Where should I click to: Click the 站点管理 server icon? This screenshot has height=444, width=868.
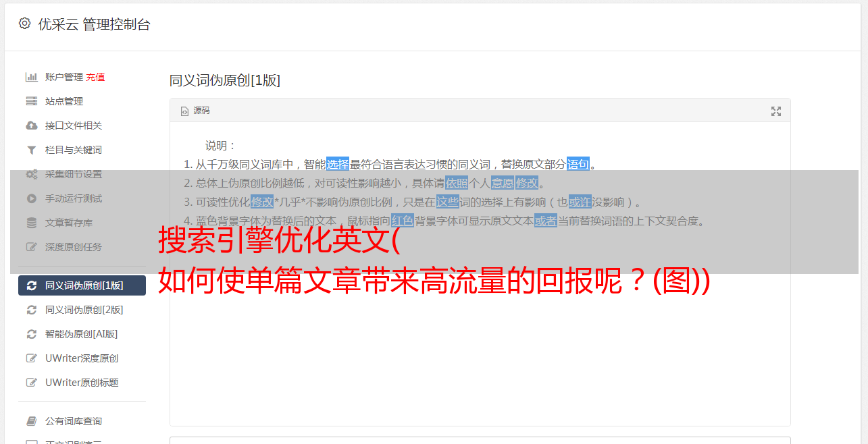[31, 101]
